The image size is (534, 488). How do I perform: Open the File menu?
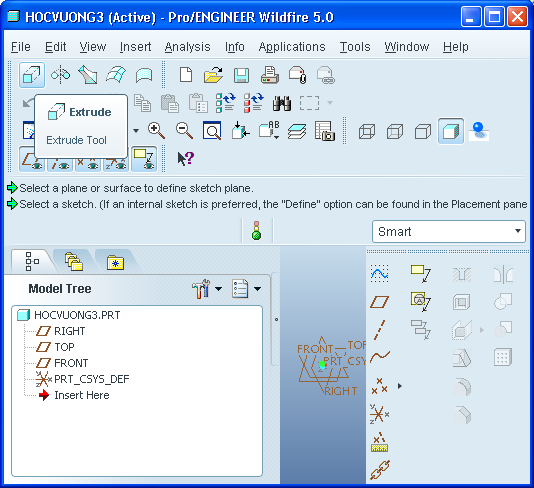tap(21, 47)
